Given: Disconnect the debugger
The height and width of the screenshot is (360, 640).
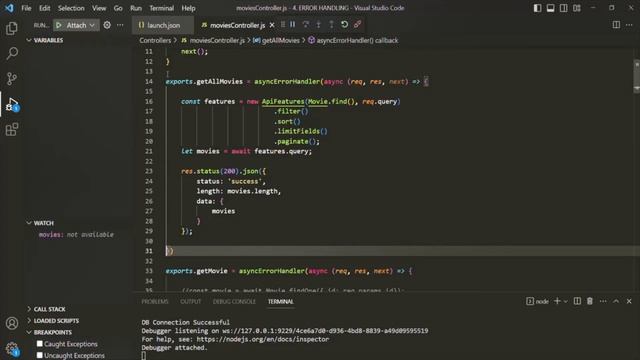Looking at the screenshot, I should pos(358,24).
